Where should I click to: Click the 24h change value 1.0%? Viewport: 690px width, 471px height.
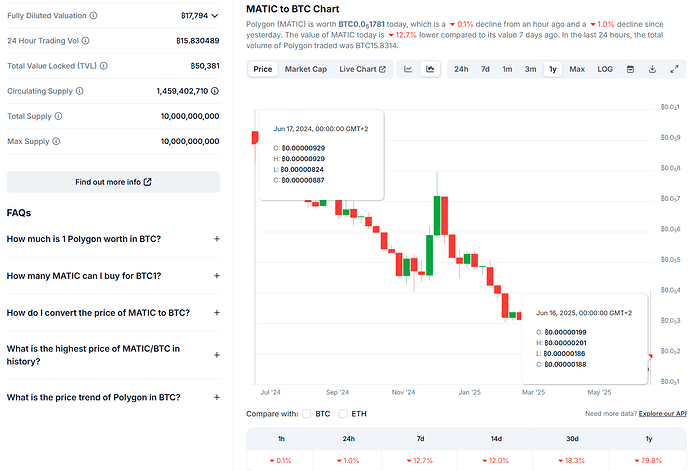(x=348, y=460)
